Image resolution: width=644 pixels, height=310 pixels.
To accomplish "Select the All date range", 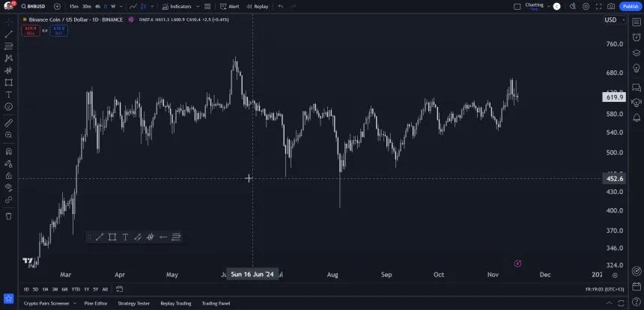I will (x=105, y=290).
